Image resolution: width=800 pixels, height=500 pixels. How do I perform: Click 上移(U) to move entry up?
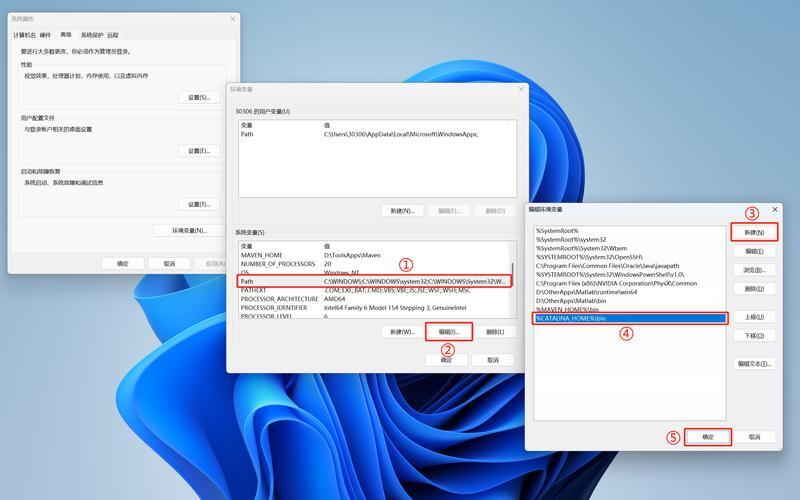click(x=754, y=317)
